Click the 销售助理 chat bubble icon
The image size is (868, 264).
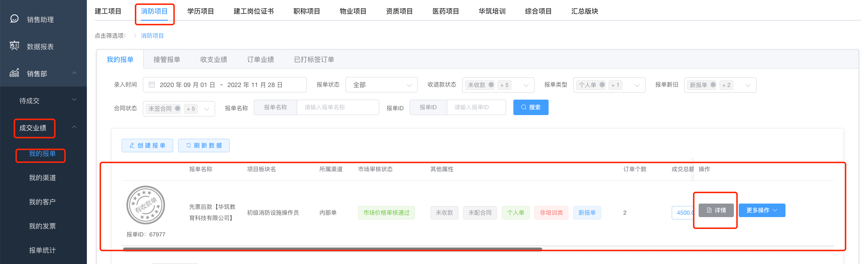14,19
